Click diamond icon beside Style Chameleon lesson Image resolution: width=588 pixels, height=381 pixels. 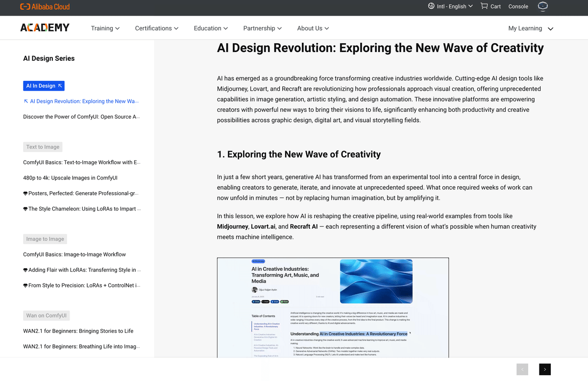tap(25, 209)
